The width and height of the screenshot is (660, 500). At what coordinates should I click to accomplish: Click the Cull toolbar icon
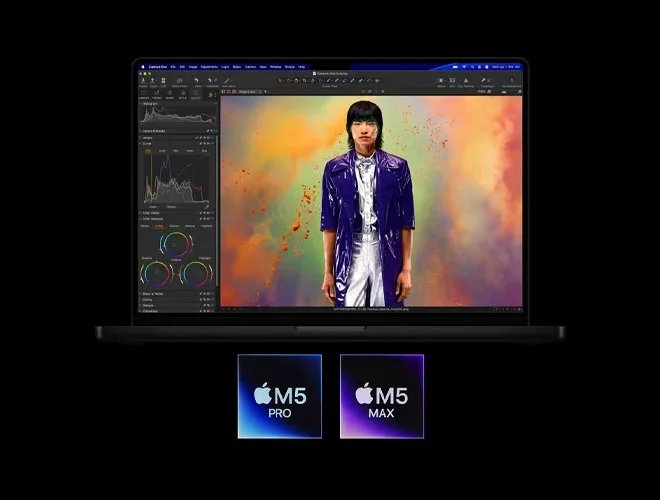pyautogui.click(x=163, y=81)
